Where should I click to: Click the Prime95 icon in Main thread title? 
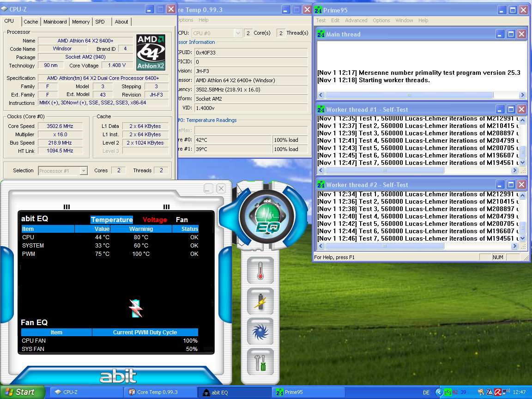click(320, 34)
